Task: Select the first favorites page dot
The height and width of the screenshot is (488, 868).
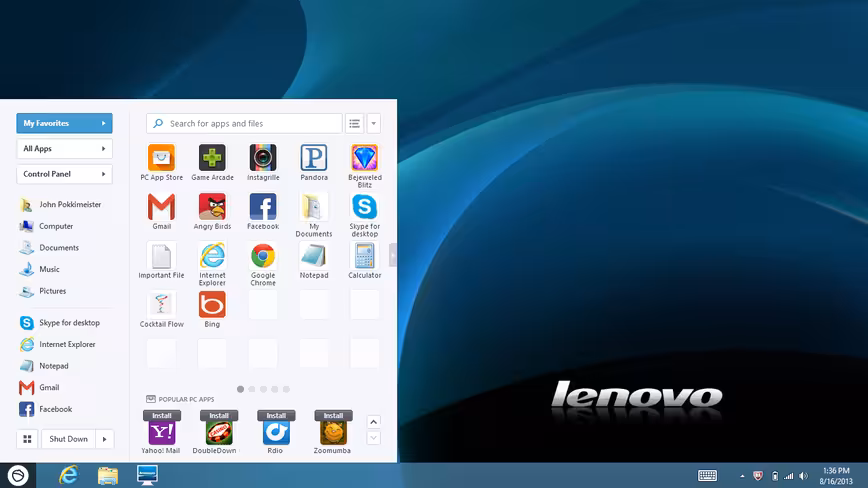Action: click(240, 389)
